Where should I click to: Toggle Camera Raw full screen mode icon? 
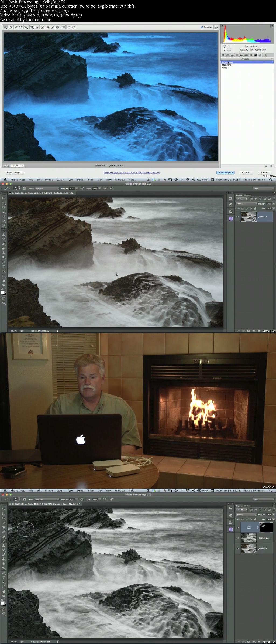click(216, 27)
